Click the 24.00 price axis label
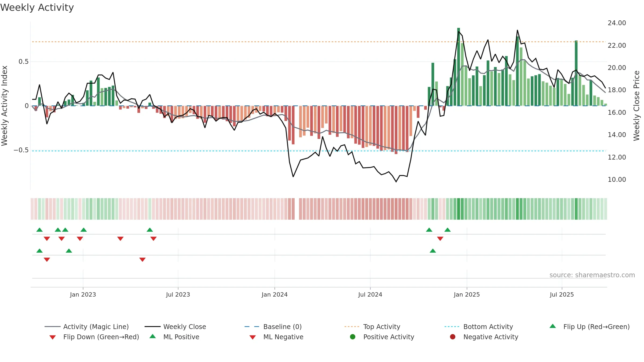Image resolution: width=644 pixels, height=362 pixels. pos(617,23)
